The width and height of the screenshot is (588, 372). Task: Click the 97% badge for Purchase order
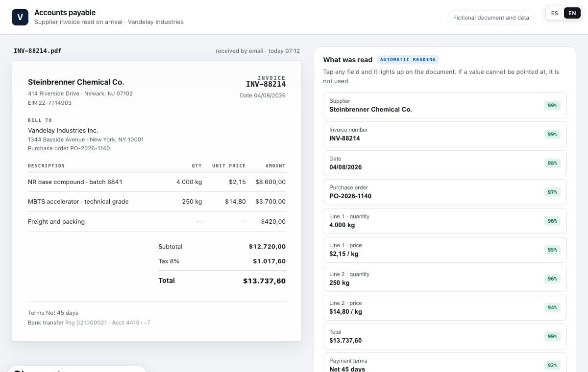[553, 192]
